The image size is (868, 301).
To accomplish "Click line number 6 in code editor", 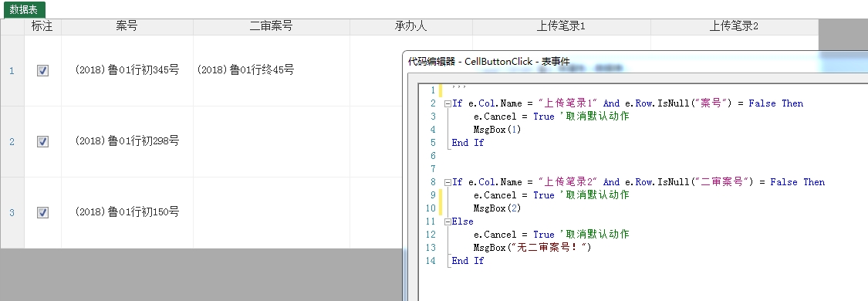I will tap(432, 155).
